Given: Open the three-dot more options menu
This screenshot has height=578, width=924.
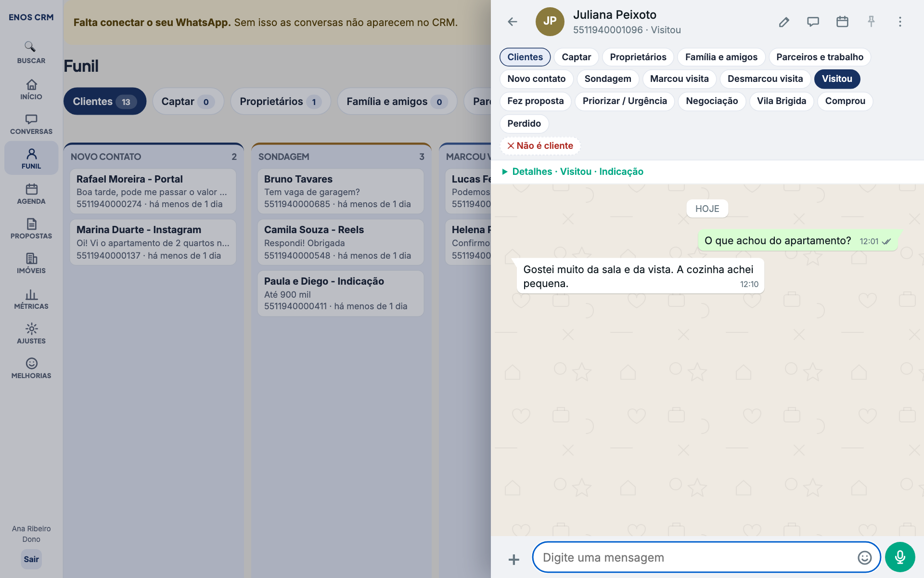Looking at the screenshot, I should pyautogui.click(x=900, y=22).
